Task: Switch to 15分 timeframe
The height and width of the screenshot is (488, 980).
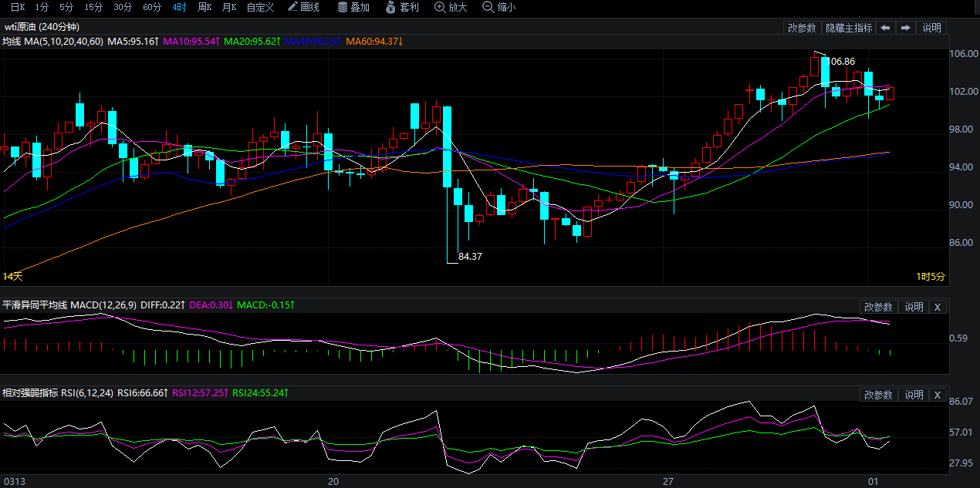Action: pos(93,7)
